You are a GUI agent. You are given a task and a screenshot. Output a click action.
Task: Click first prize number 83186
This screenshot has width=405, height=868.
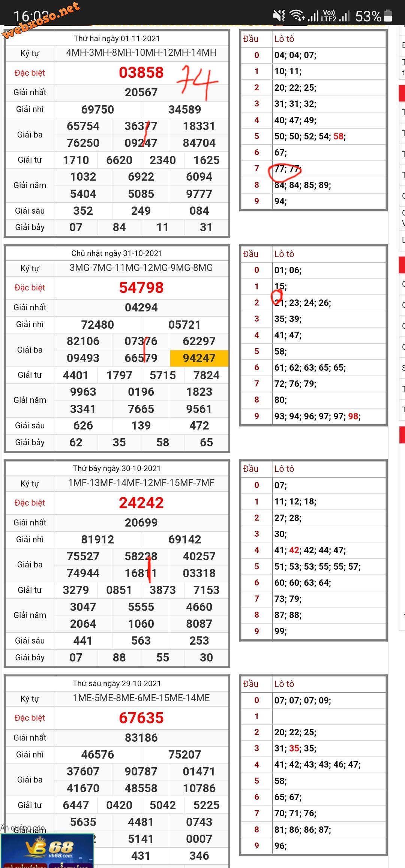coord(141,738)
